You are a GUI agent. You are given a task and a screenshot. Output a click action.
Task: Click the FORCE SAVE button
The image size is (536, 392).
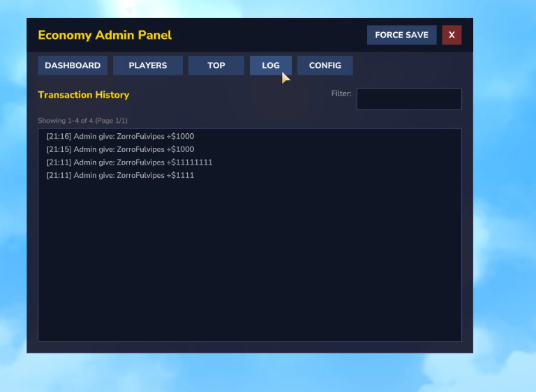tap(401, 35)
